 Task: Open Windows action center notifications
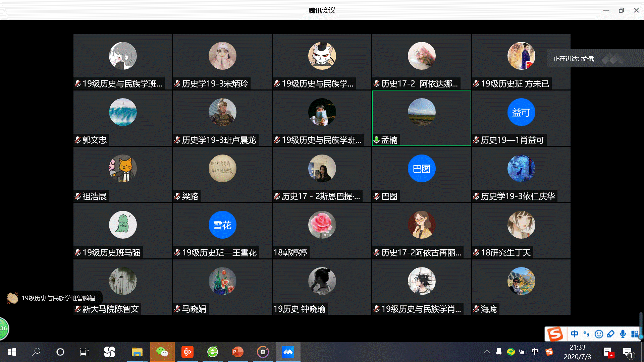click(x=628, y=352)
